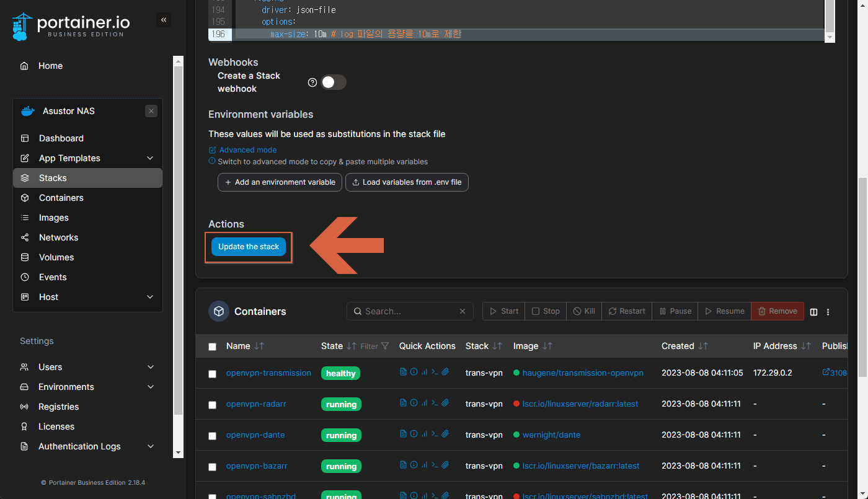The image size is (868, 499).
Task: Click the Stop containers button
Action: pos(546,311)
